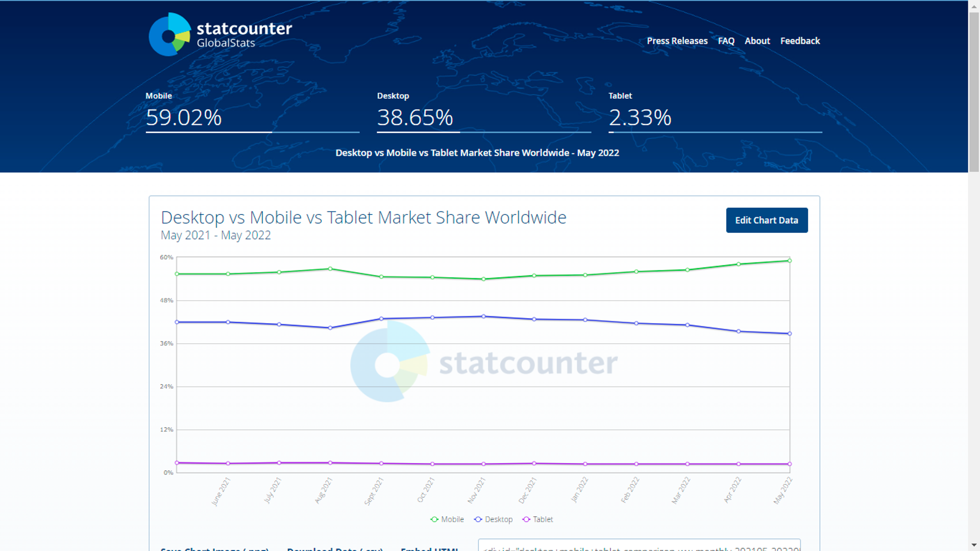Open the Feedback page
The width and height of the screenshot is (980, 551).
[800, 41]
